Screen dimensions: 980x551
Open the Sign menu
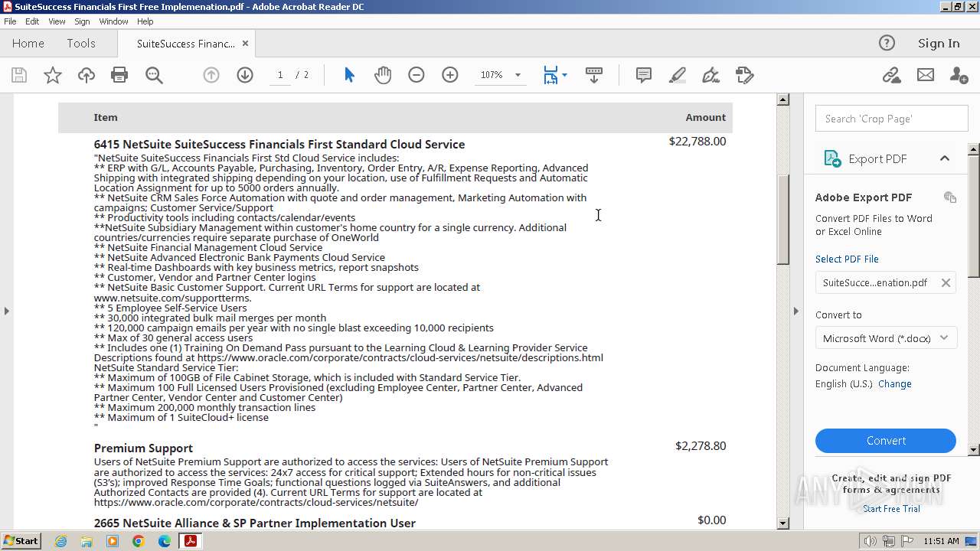(x=82, y=21)
